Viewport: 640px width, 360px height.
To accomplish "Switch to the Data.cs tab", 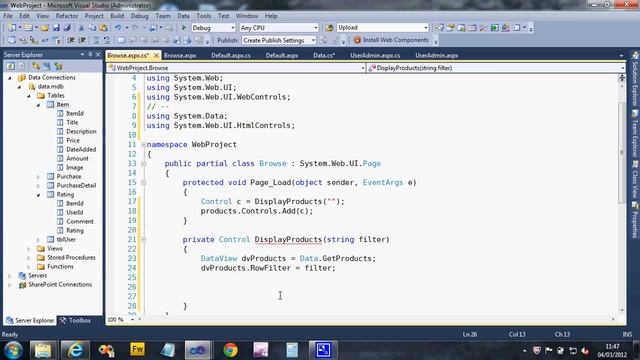I will 324,55.
